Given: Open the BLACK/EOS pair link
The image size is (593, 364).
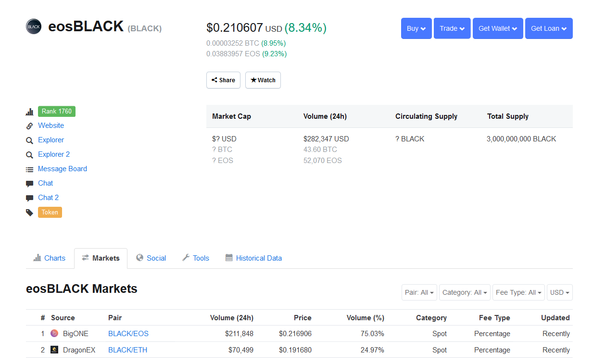Looking at the screenshot, I should click(x=128, y=334).
